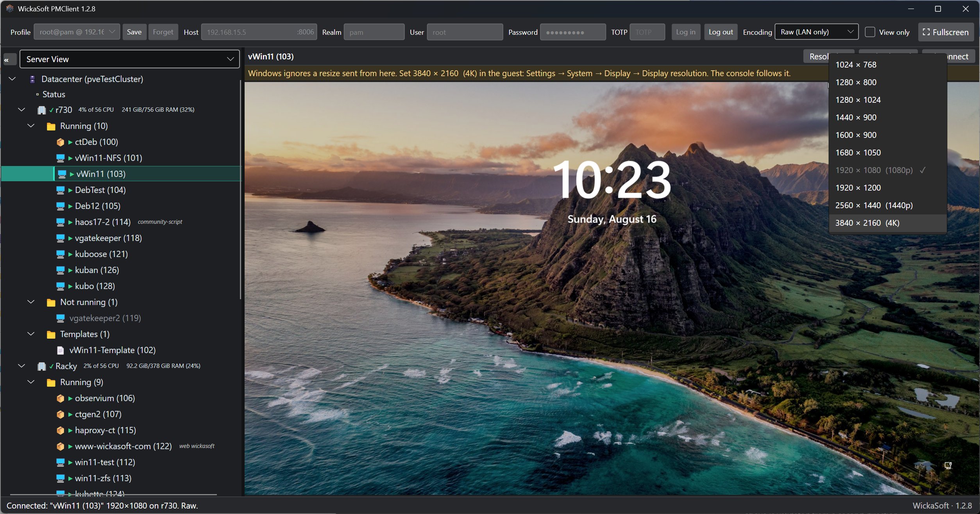Enable the View only checkbox
The width and height of the screenshot is (980, 514).
[x=870, y=32]
